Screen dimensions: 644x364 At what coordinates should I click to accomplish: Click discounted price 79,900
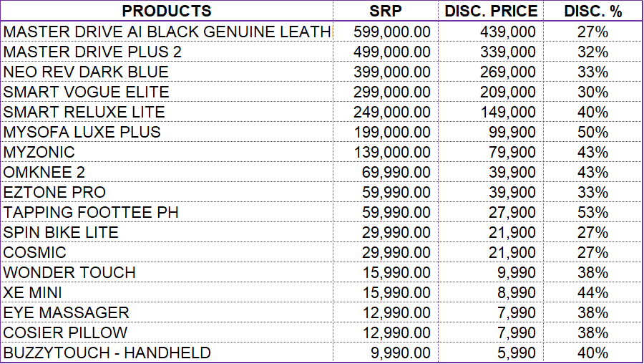point(491,152)
